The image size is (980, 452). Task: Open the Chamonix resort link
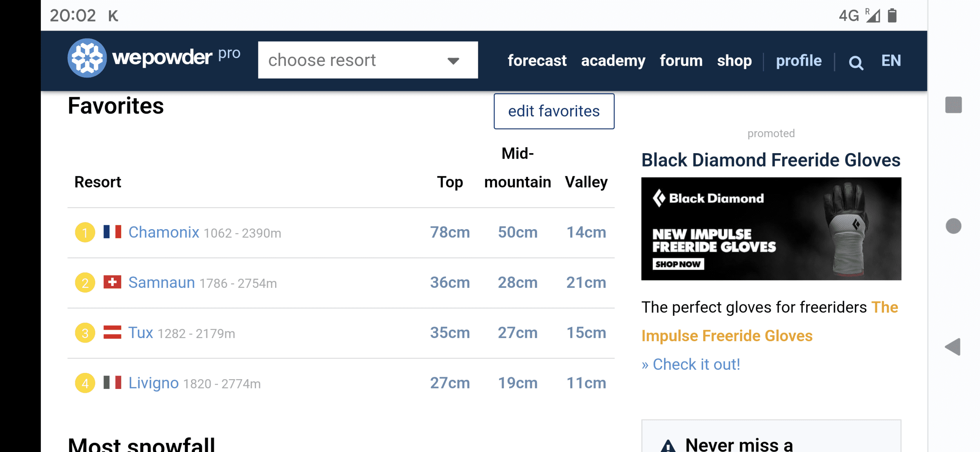pyautogui.click(x=164, y=232)
